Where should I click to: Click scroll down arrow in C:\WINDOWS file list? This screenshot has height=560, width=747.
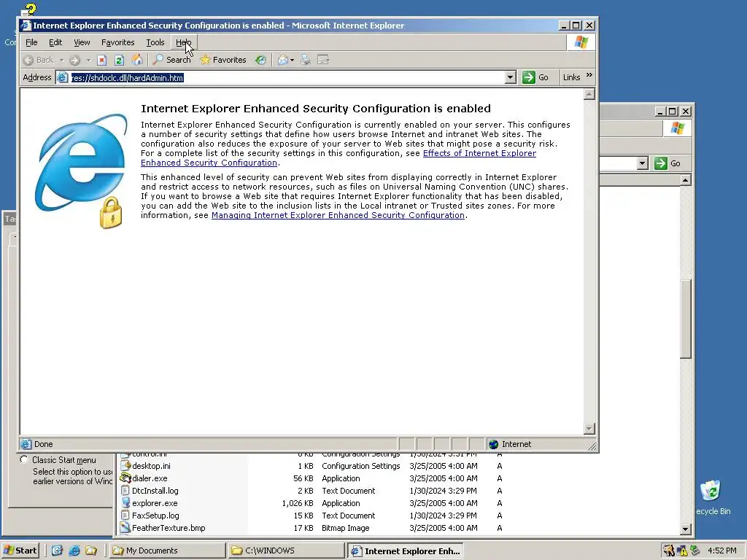click(686, 529)
